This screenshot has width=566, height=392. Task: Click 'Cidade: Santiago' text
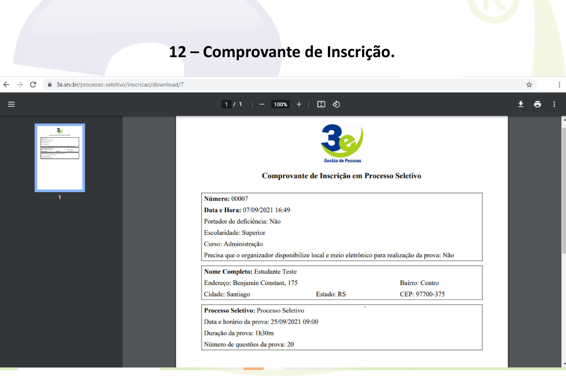pyautogui.click(x=227, y=294)
